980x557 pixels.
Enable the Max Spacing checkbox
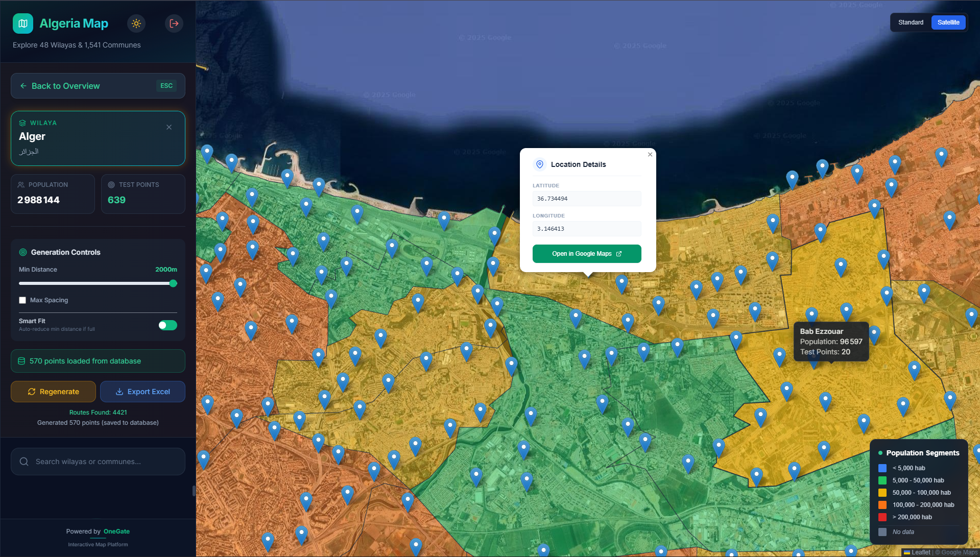point(22,300)
